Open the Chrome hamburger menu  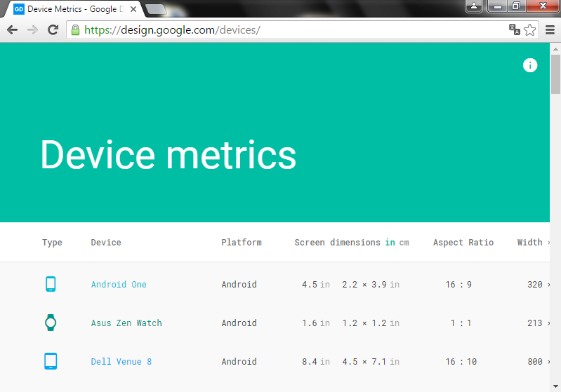pyautogui.click(x=550, y=30)
